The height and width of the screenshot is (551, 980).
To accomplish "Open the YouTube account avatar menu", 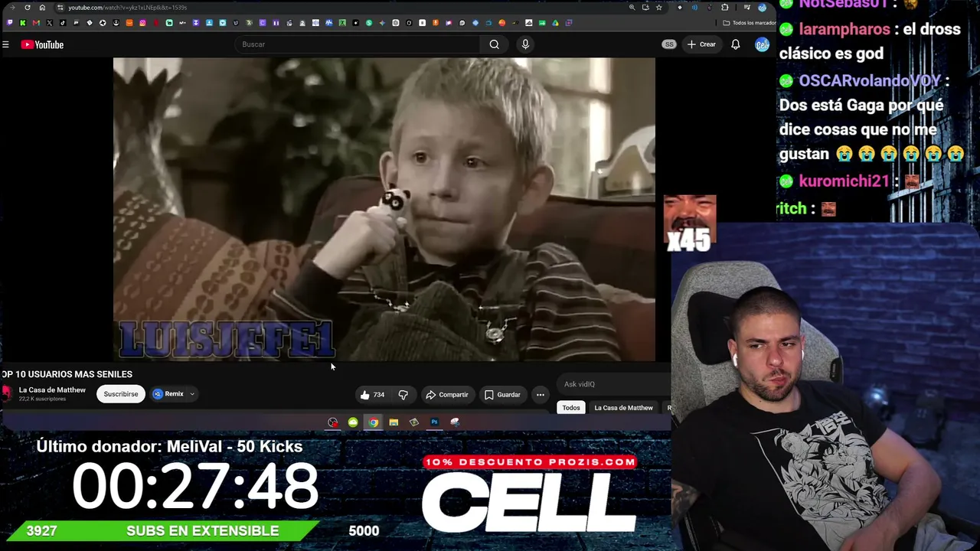I will point(762,44).
